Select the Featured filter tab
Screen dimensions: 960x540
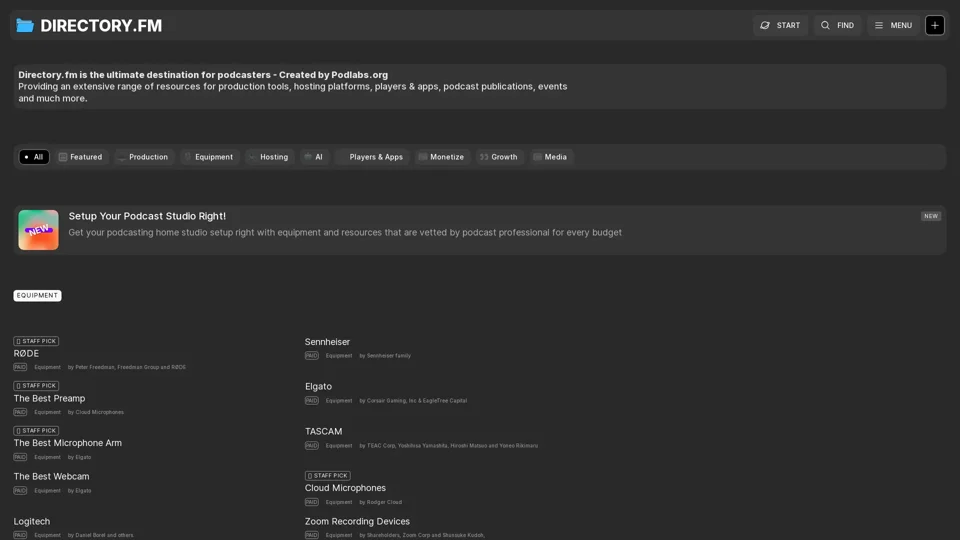pyautogui.click(x=80, y=157)
